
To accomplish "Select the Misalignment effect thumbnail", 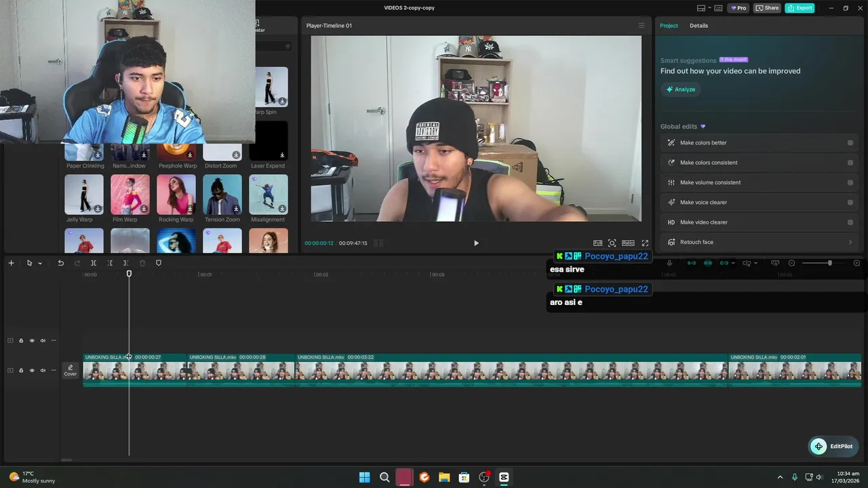I will [x=269, y=195].
